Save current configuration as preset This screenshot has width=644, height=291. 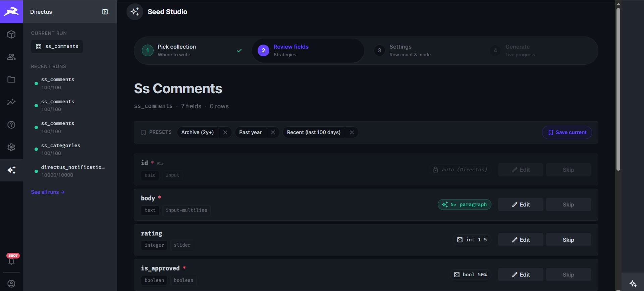[x=567, y=132]
